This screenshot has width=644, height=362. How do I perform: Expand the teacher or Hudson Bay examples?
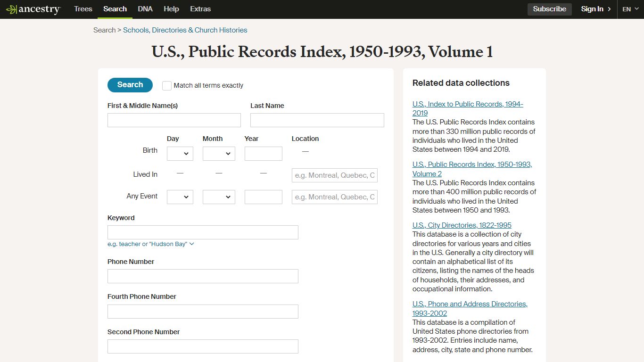tap(151, 244)
